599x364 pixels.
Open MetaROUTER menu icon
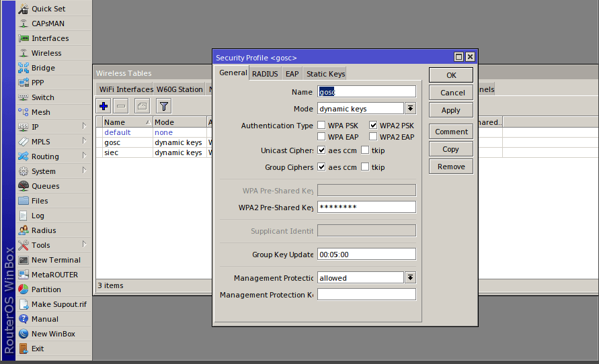[24, 275]
